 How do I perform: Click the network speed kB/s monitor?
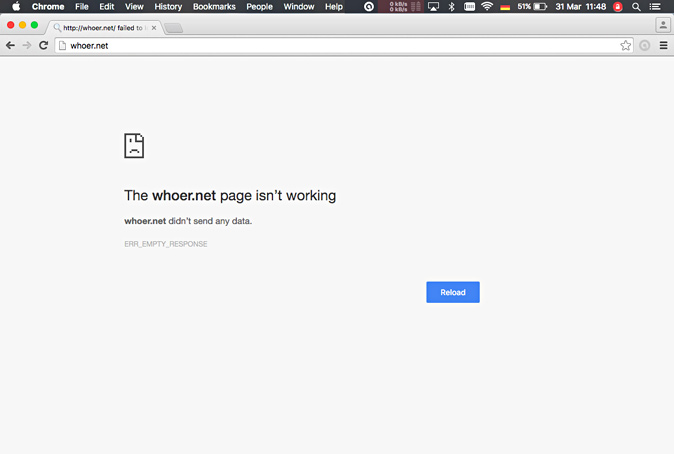coord(400,6)
